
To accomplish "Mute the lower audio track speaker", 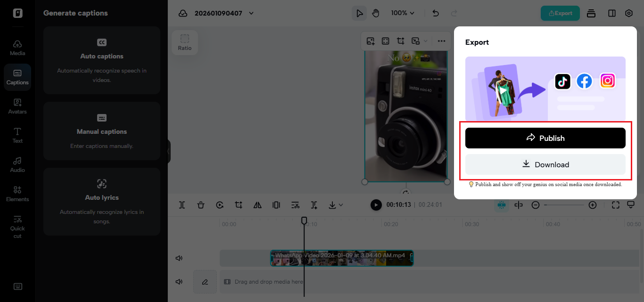I will point(179,282).
